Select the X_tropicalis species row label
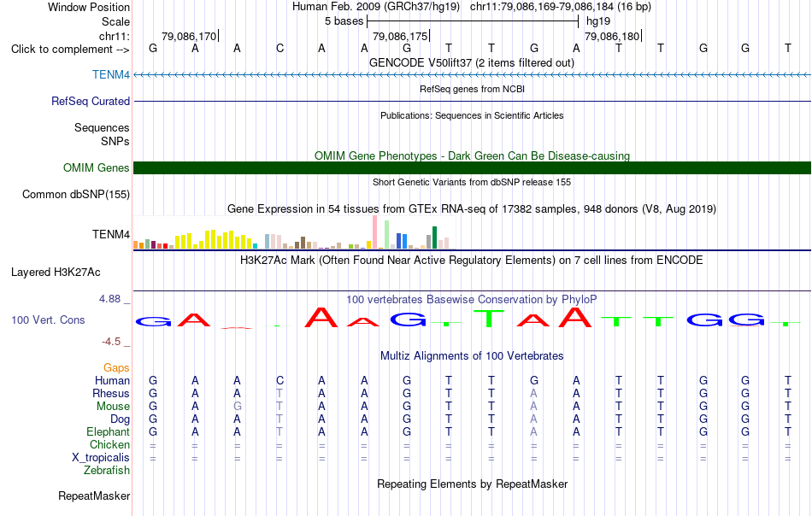The height and width of the screenshot is (516, 812). [101, 458]
